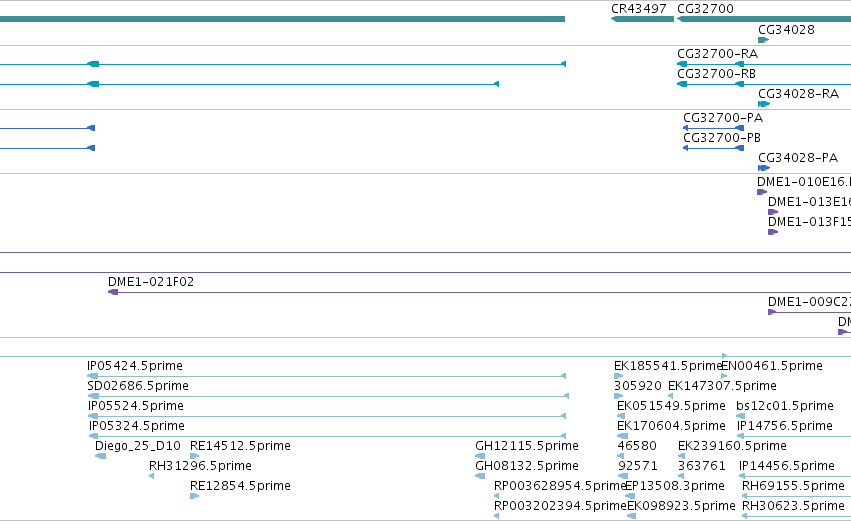The width and height of the screenshot is (851, 521).
Task: Click the EK051549.5prime EST label
Action: 671,406
